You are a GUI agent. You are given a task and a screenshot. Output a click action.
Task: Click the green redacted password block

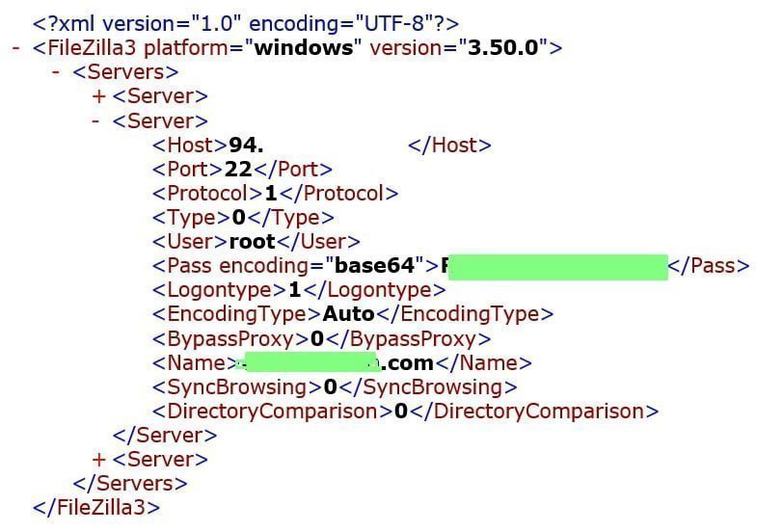pyautogui.click(x=558, y=267)
